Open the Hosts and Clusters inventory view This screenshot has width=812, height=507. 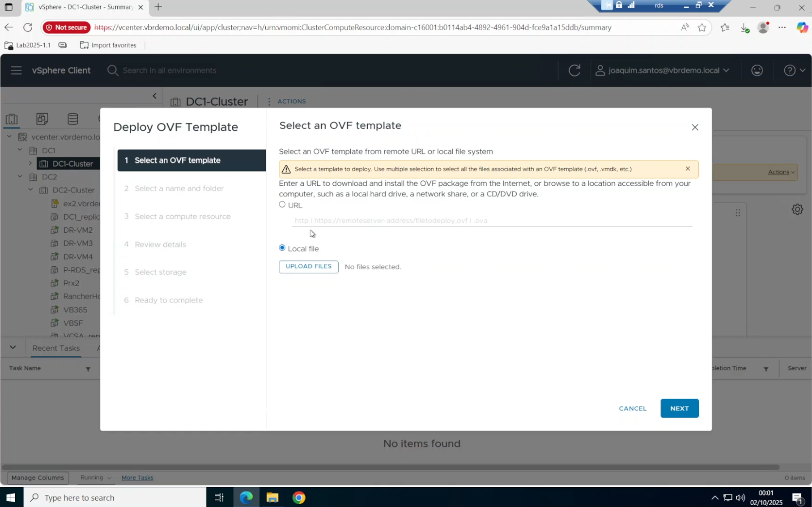pos(12,119)
